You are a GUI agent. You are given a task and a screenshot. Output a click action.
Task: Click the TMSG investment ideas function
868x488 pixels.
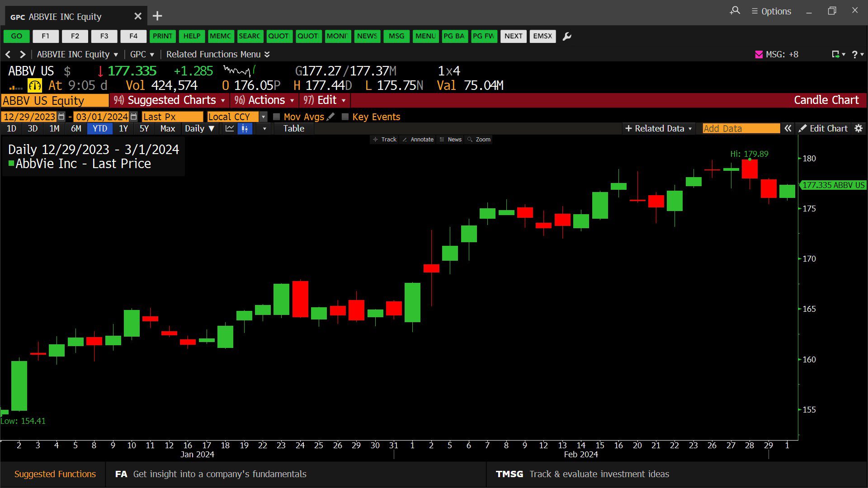582,474
